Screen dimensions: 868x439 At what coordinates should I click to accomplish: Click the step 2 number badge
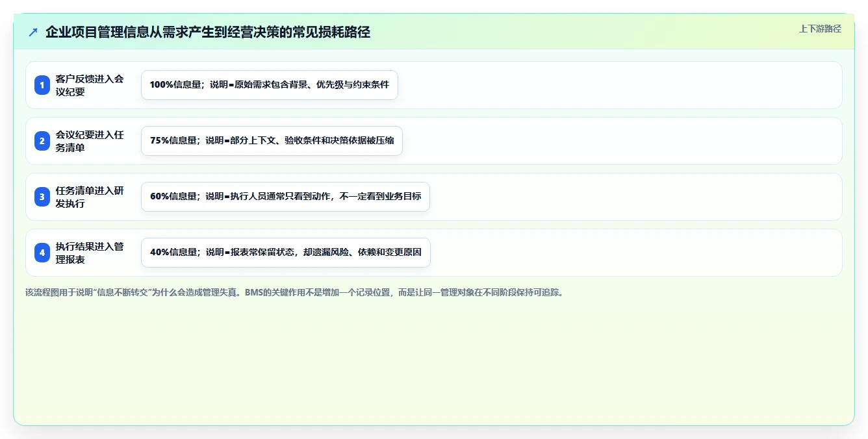tap(42, 141)
